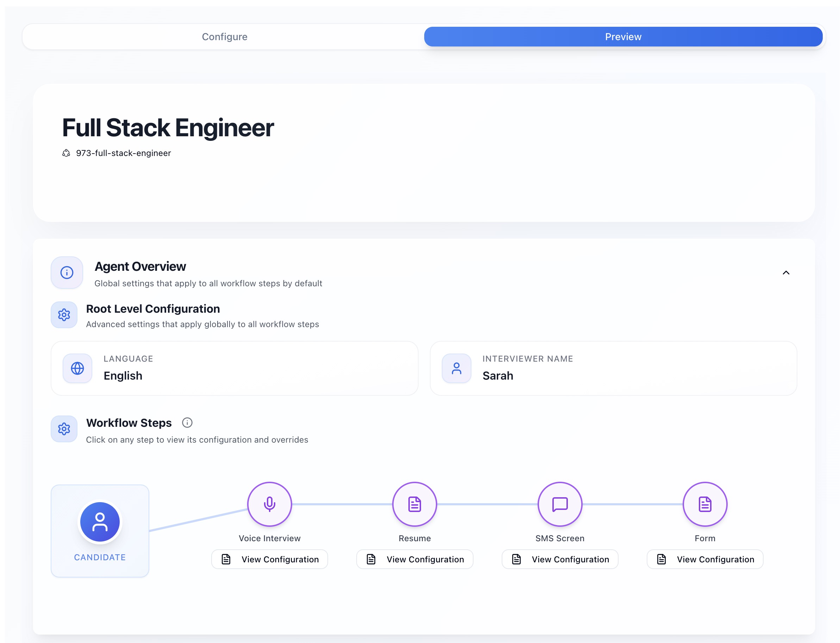Collapse the Agent Overview section chevron
The height and width of the screenshot is (643, 840).
pos(786,273)
